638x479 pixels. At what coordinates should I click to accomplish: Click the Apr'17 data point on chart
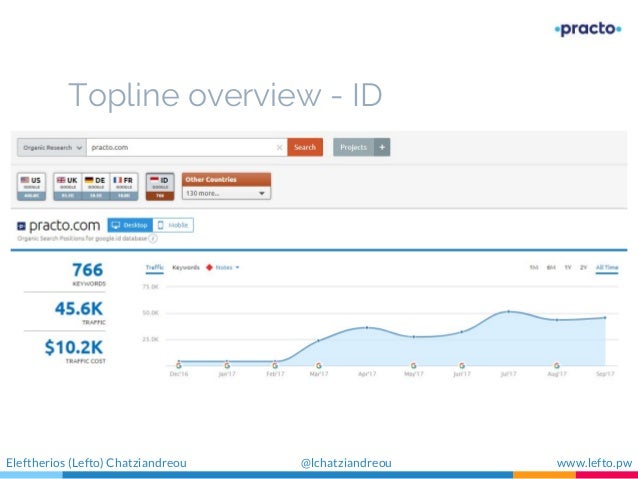(x=367, y=327)
